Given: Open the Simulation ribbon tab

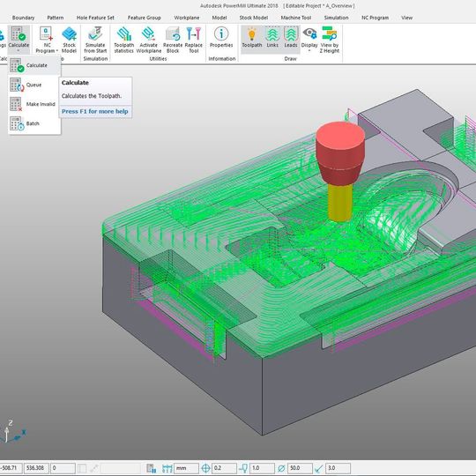Looking at the screenshot, I should [336, 18].
